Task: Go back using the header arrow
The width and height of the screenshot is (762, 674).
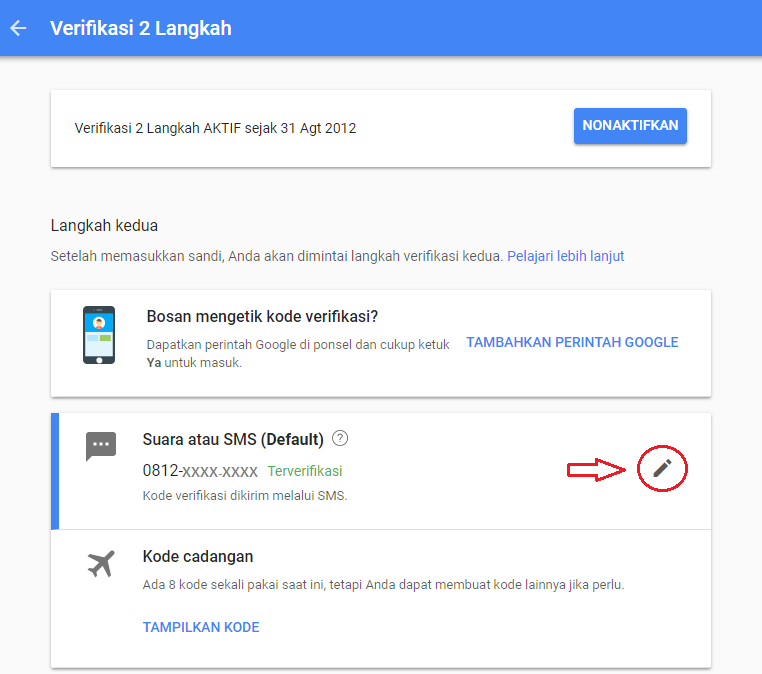Action: 18,28
